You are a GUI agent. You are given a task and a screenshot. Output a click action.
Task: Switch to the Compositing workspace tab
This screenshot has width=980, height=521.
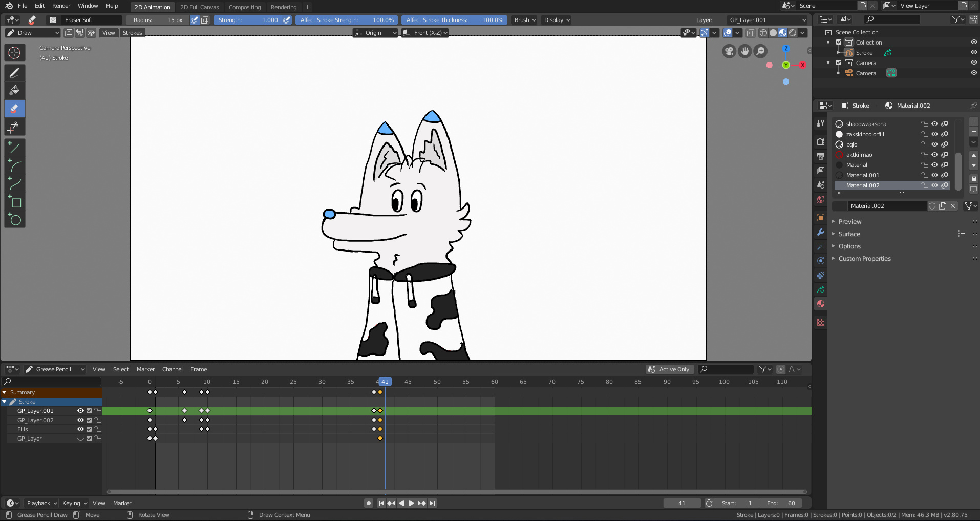(x=244, y=7)
